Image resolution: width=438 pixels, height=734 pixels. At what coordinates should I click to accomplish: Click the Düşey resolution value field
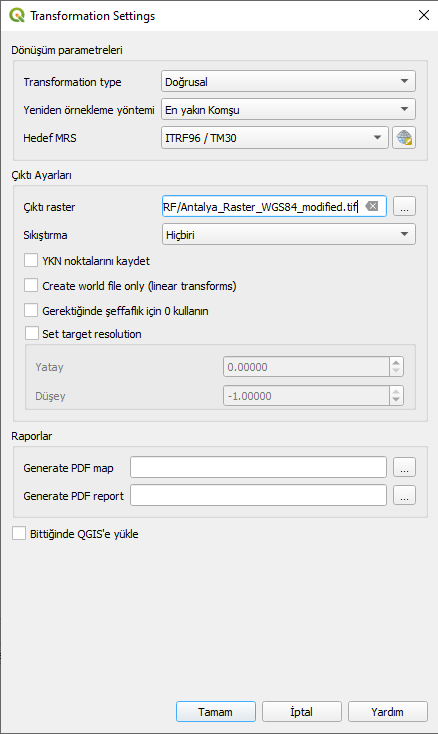[x=306, y=396]
